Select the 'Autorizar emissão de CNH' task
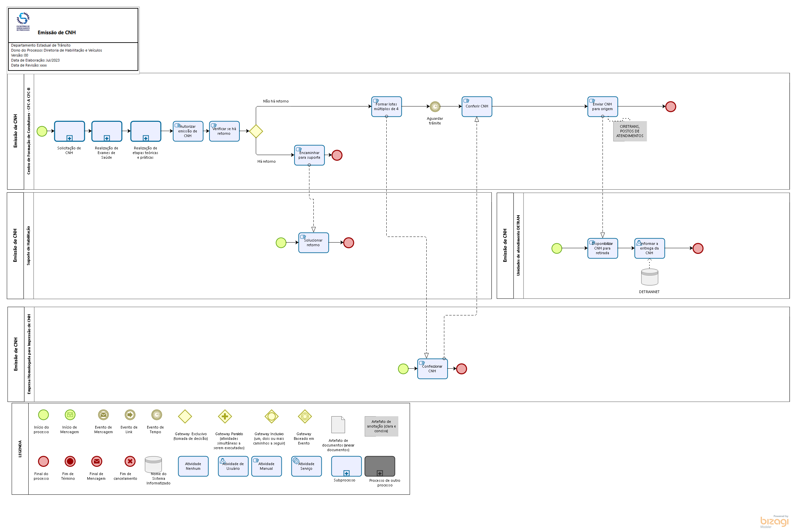Viewport: 796px width, 532px height. click(188, 131)
